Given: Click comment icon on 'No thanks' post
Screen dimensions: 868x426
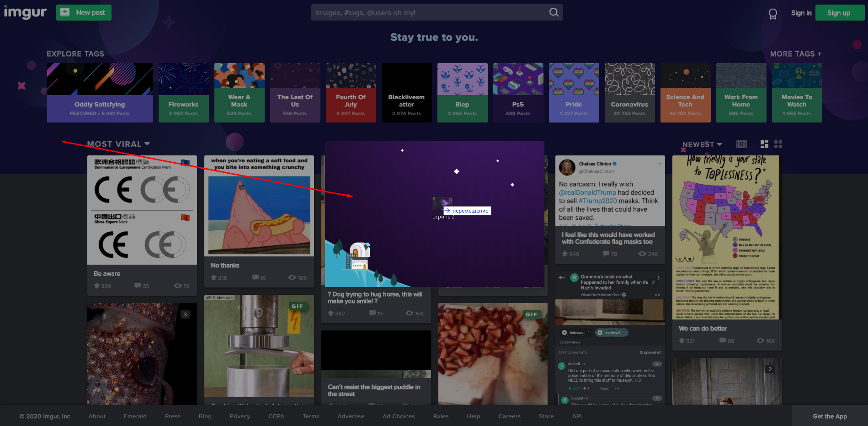Looking at the screenshot, I should (256, 277).
